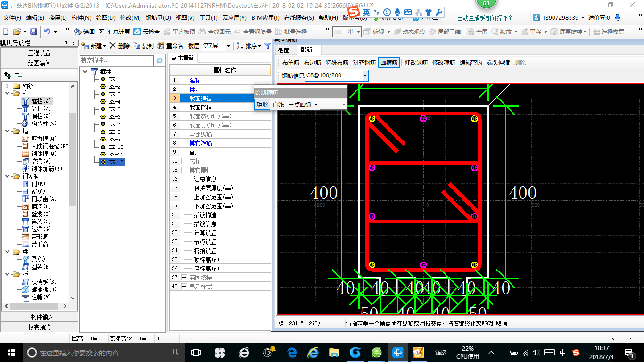644x362 pixels.
Task: Pin the 模块导航栏 panel
Action: [66, 43]
